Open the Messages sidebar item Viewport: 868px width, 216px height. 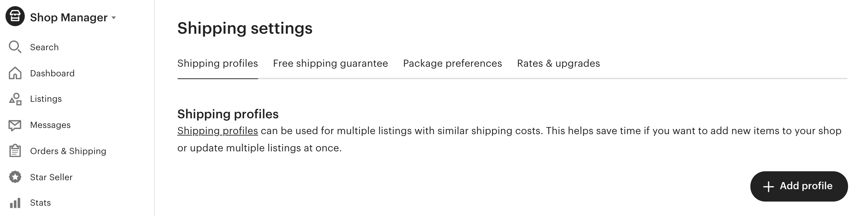[x=50, y=125]
